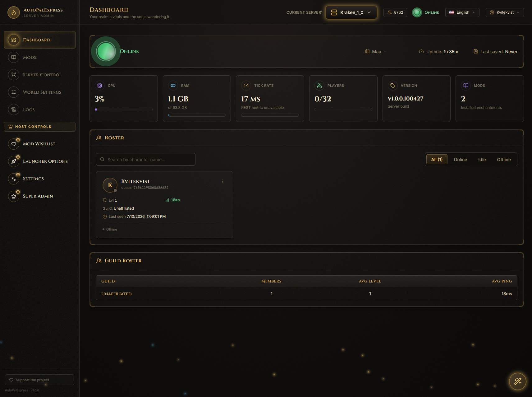Click the Roster section people icon
The height and width of the screenshot is (397, 532).
(99, 138)
